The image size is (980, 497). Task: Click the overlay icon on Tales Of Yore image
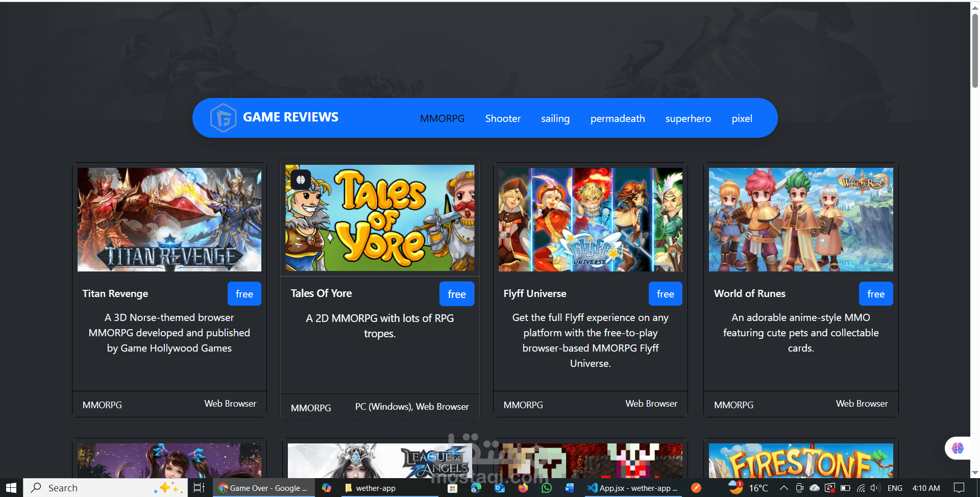coord(301,180)
